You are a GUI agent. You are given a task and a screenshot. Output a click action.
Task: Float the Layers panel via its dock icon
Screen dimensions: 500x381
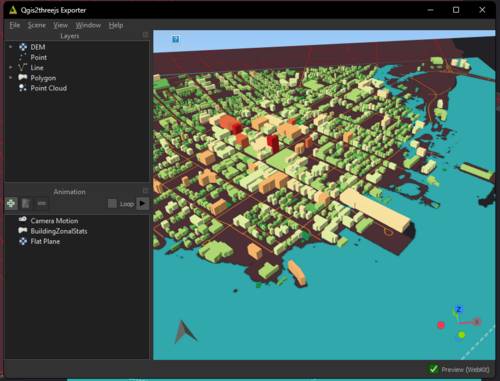click(145, 35)
